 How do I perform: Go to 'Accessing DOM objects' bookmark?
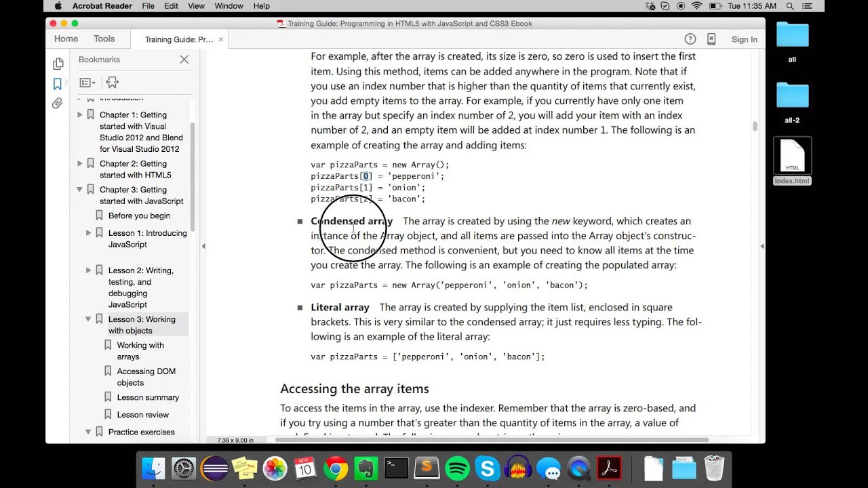(146, 377)
